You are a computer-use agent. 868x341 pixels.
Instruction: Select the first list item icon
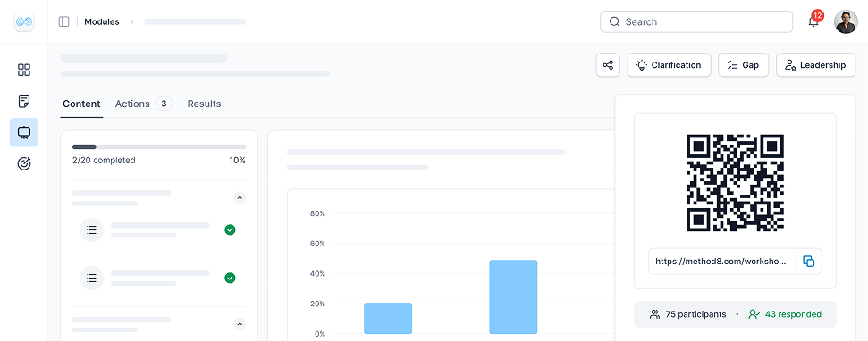tap(92, 230)
